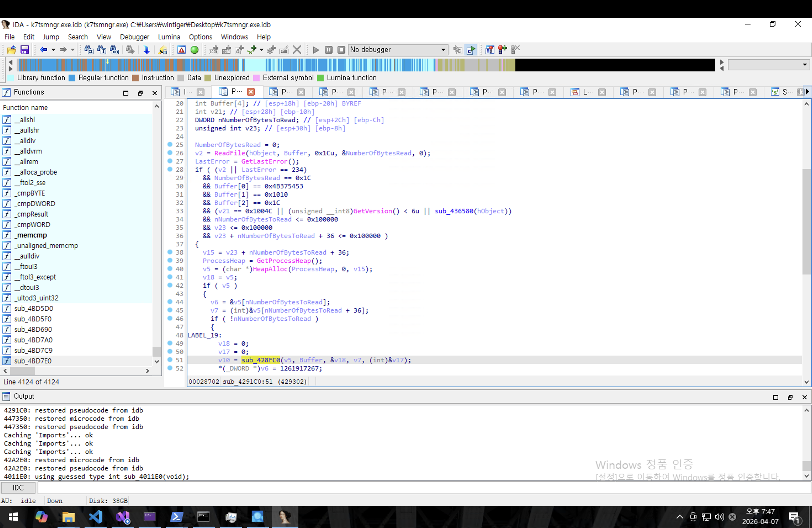Start process with the play button
Image resolution: width=812 pixels, height=528 pixels.
(316, 50)
